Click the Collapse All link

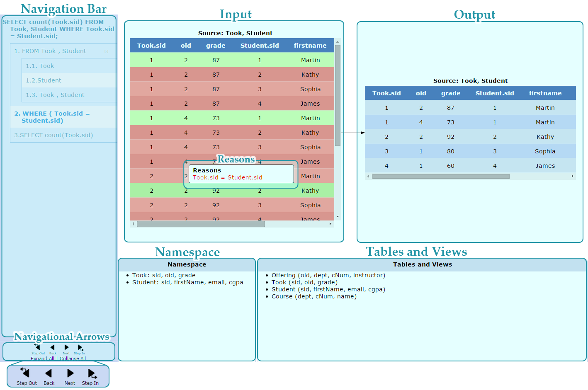pyautogui.click(x=73, y=359)
